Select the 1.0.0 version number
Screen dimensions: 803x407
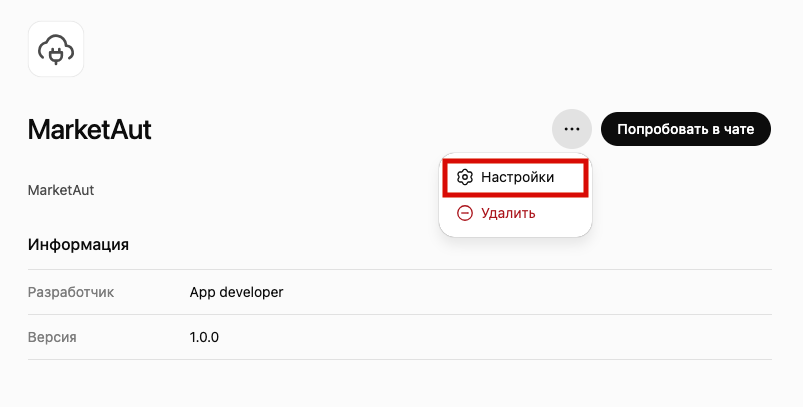coord(204,337)
